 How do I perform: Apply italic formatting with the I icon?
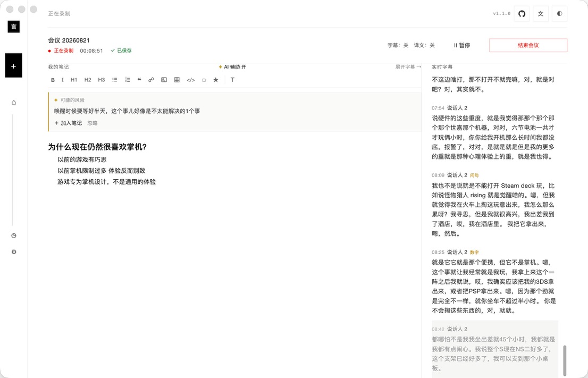pyautogui.click(x=63, y=80)
